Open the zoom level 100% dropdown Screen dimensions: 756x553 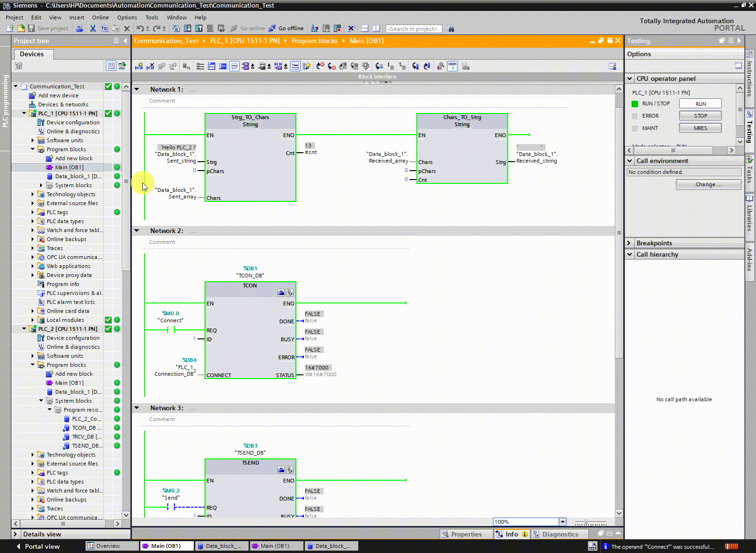click(x=562, y=522)
